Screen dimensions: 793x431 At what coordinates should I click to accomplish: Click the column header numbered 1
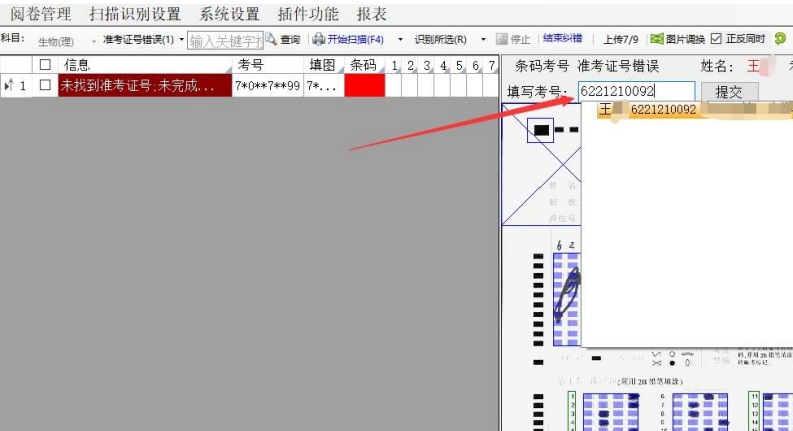click(x=394, y=65)
